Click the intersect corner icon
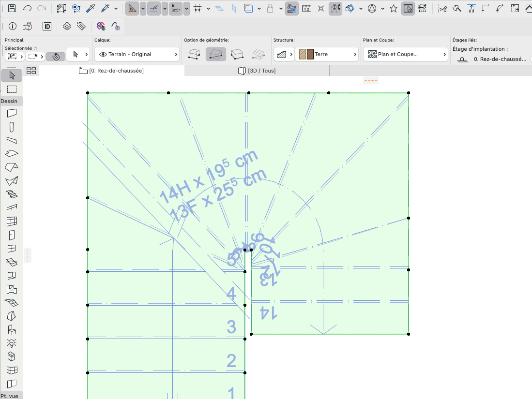 coord(486,9)
